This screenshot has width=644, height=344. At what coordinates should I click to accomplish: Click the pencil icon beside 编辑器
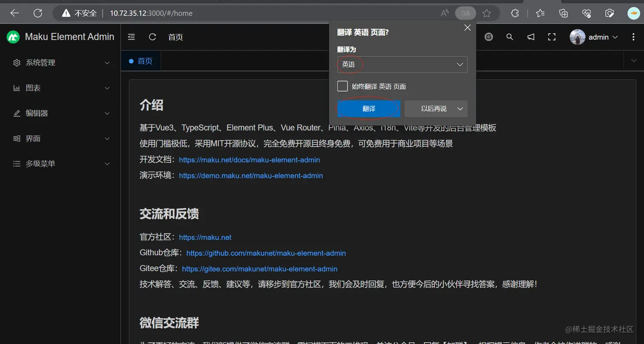point(17,113)
